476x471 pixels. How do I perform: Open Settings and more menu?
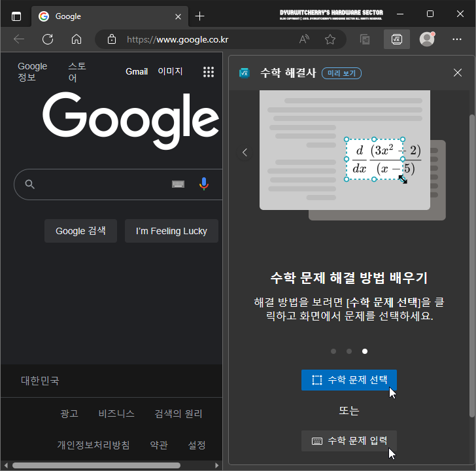pyautogui.click(x=457, y=39)
